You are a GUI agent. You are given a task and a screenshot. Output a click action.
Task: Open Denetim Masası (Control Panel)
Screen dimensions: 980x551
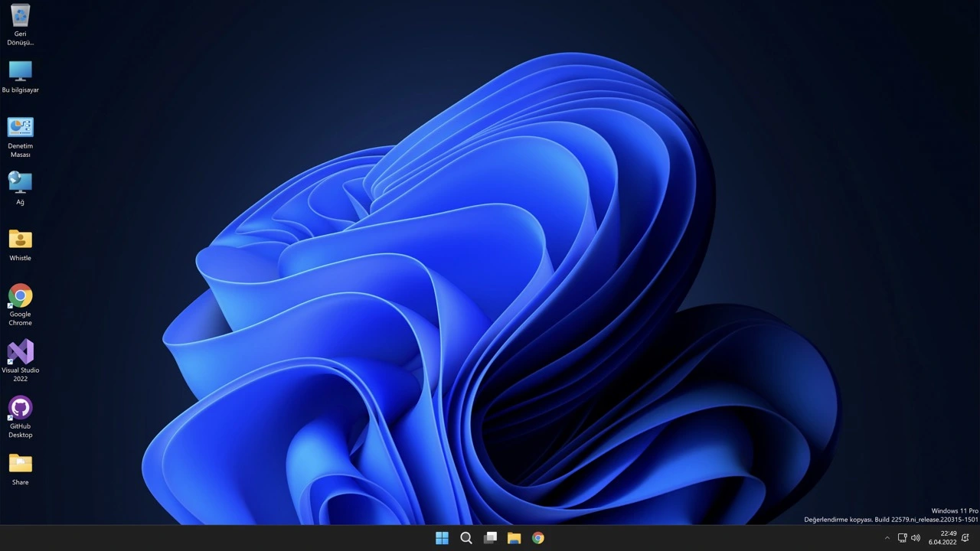click(x=20, y=127)
